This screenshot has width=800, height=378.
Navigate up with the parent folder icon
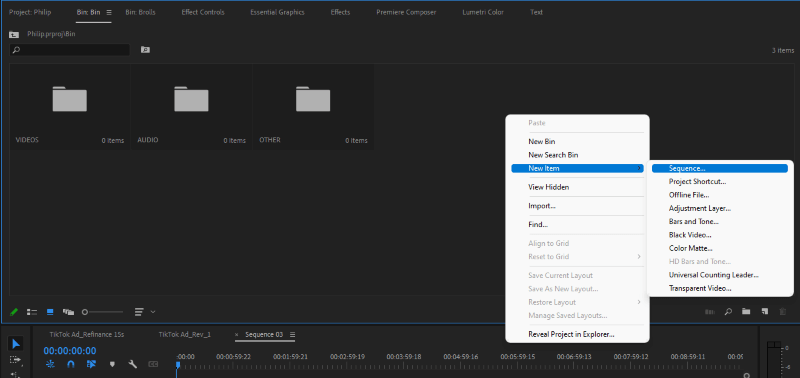(x=14, y=34)
